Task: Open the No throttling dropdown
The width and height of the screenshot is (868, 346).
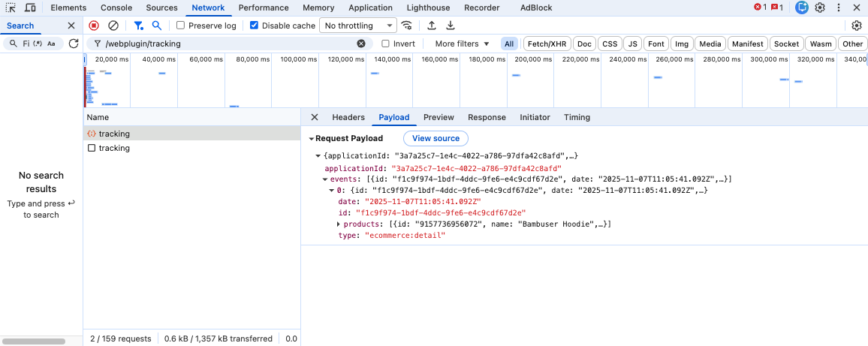Action: [358, 26]
